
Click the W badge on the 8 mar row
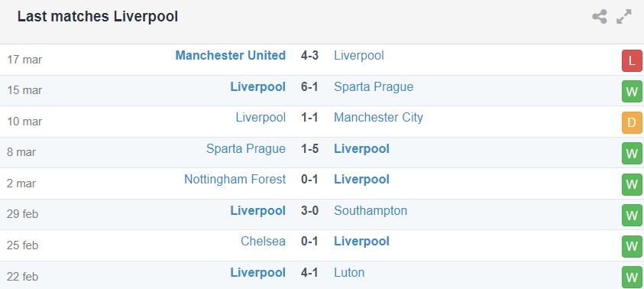pyautogui.click(x=632, y=154)
